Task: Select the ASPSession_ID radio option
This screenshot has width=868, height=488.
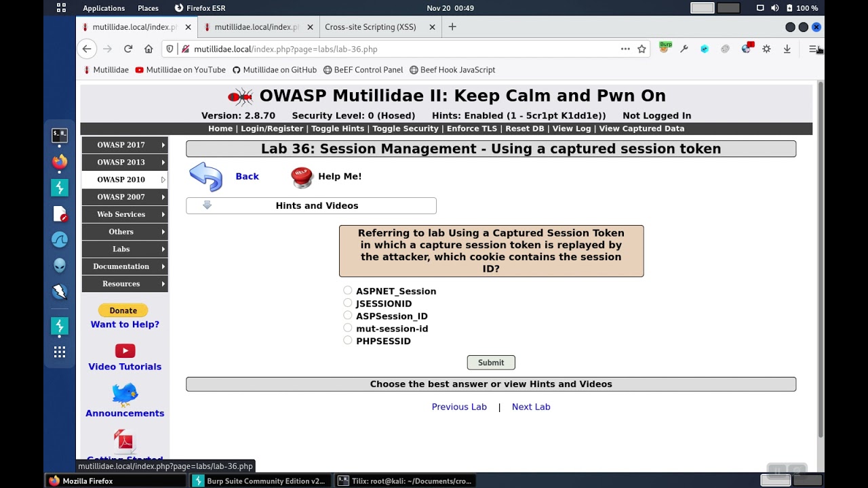Action: (x=348, y=315)
